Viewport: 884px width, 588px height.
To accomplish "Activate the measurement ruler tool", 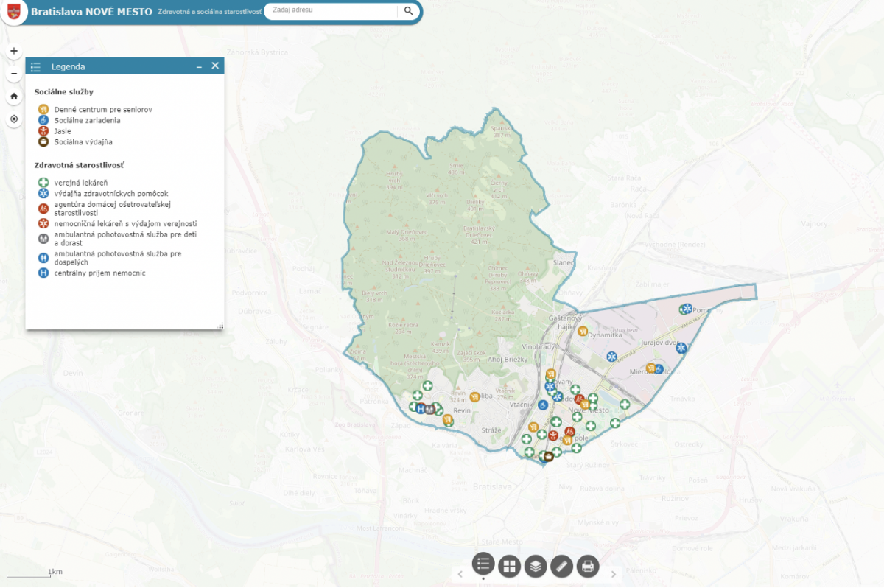I will (561, 566).
